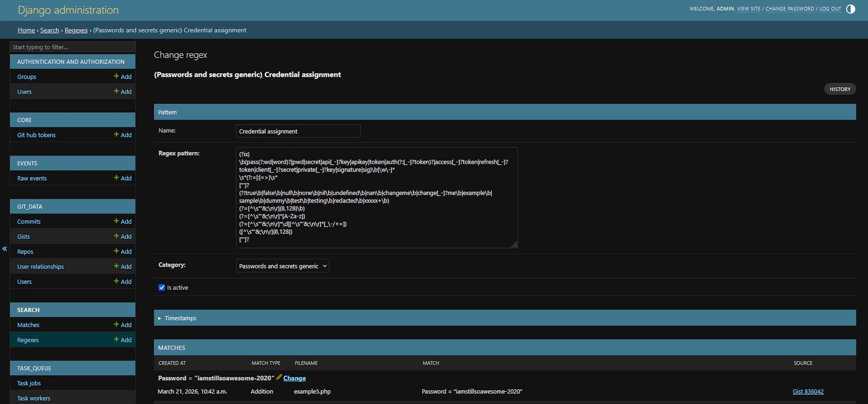
Task: Uncheck the Is active checkbox
Action: pos(162,287)
